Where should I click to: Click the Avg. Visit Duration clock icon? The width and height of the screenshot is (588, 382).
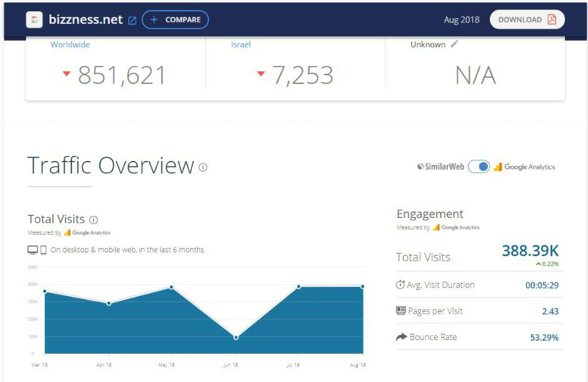coord(400,285)
